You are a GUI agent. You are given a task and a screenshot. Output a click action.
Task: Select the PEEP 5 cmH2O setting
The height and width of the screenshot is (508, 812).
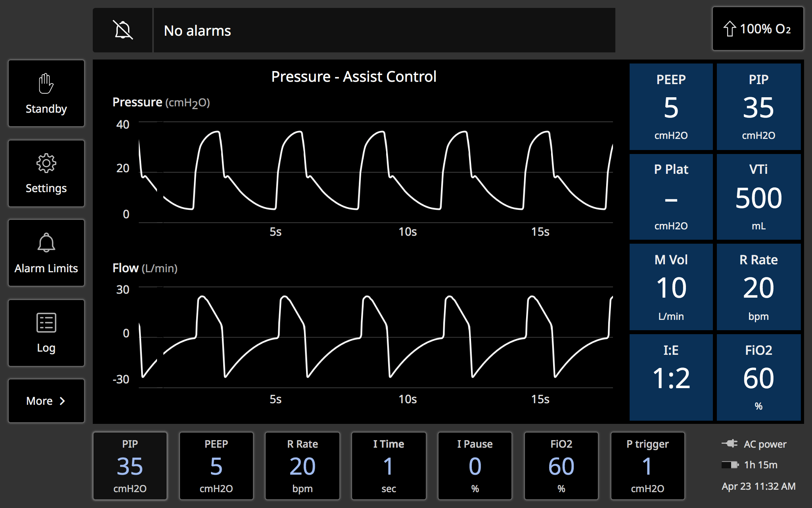point(216,466)
